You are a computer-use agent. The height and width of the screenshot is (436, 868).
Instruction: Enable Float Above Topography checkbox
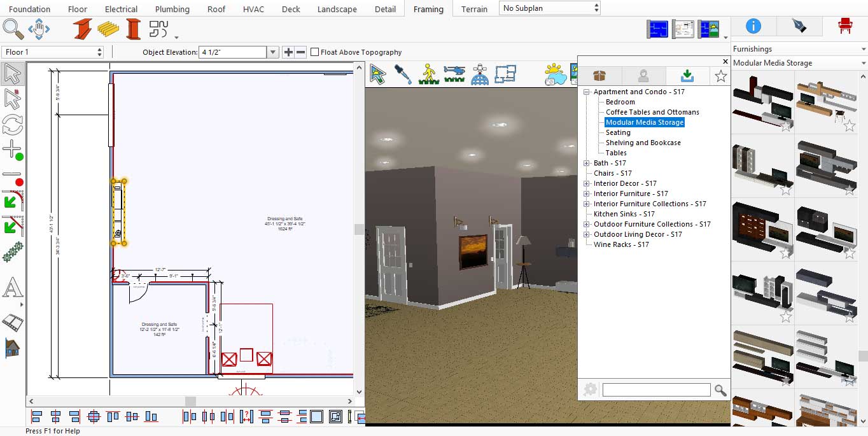pos(314,52)
